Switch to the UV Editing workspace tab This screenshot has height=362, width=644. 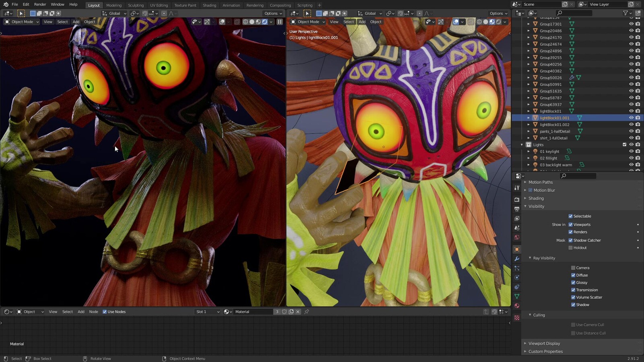(x=159, y=5)
